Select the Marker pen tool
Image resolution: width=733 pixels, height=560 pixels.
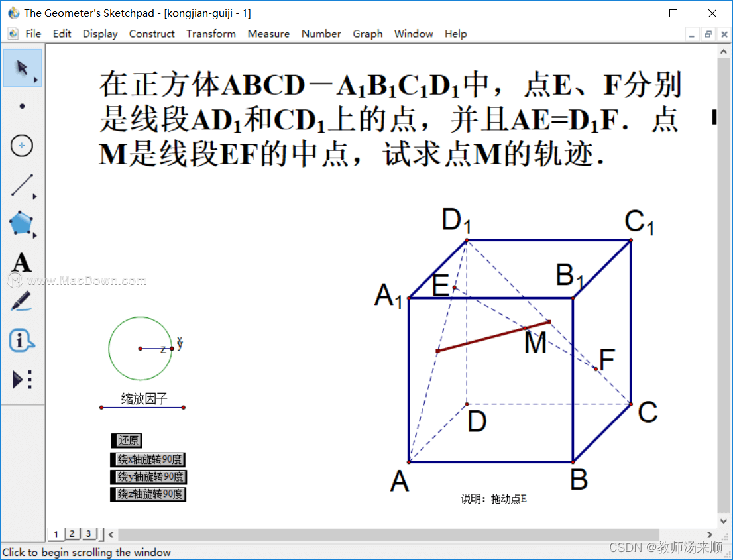(21, 302)
